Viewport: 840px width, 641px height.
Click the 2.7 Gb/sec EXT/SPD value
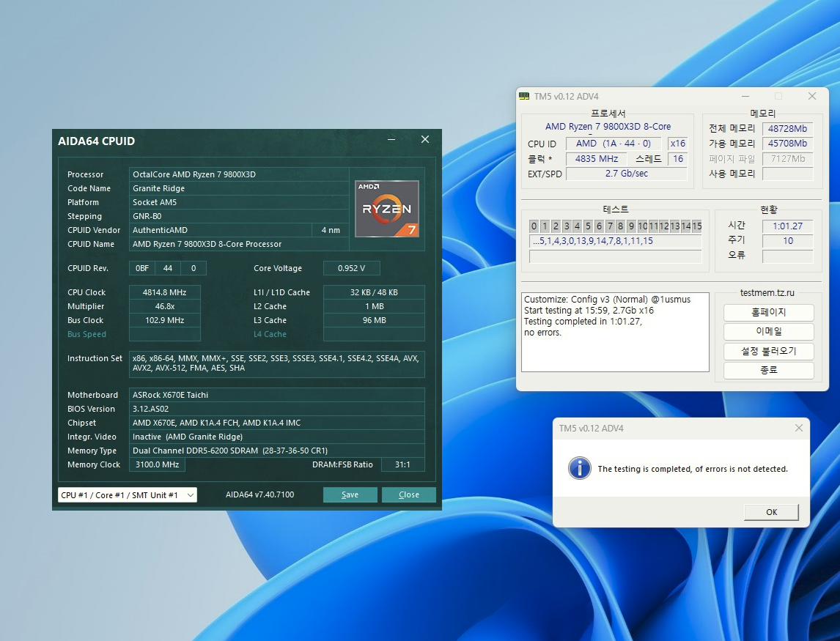(x=626, y=174)
